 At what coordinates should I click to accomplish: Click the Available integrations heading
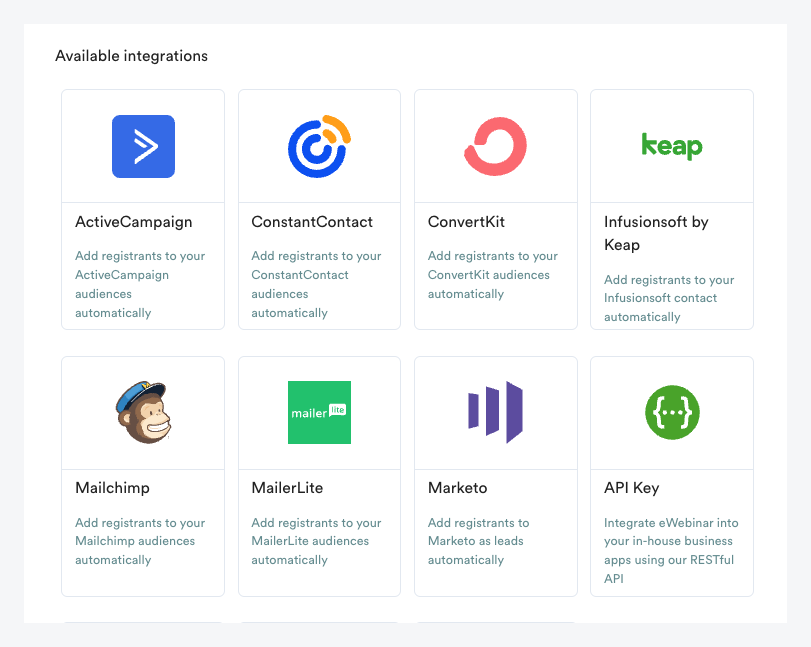(x=131, y=56)
